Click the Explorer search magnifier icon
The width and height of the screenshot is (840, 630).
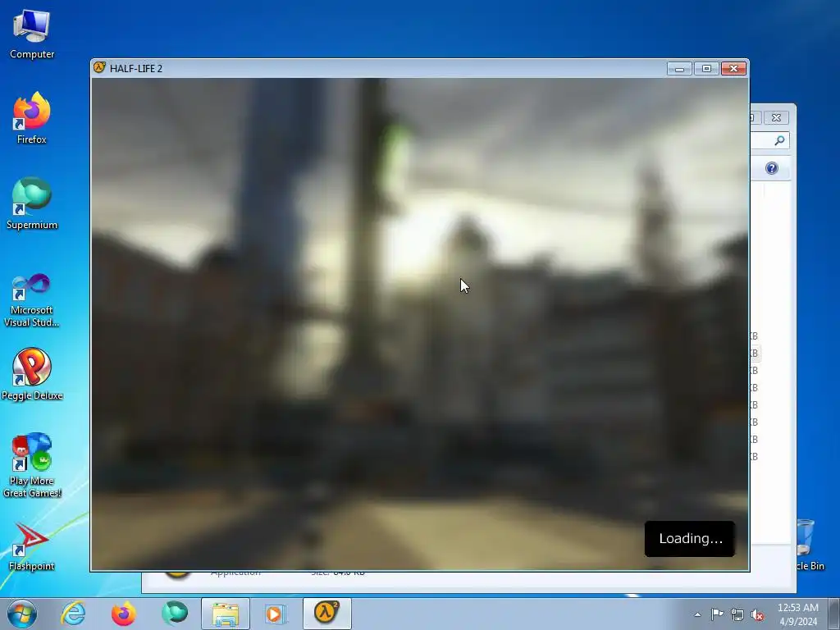tap(779, 140)
